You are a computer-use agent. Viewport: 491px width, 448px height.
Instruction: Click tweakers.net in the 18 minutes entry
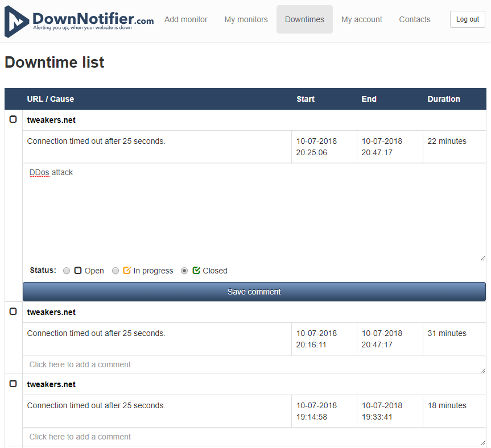tap(51, 384)
